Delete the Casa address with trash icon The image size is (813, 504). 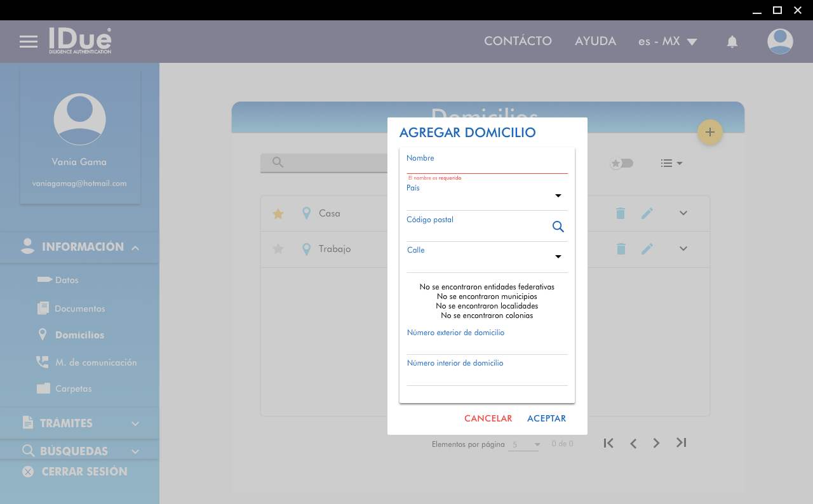pos(621,214)
